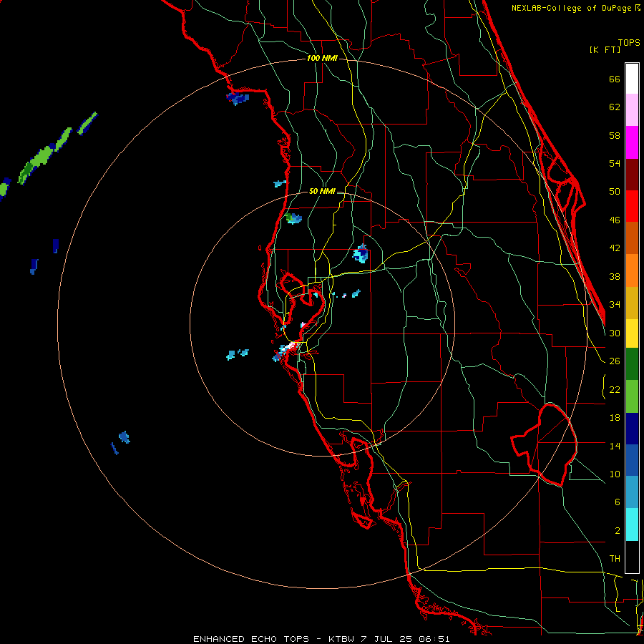Viewport: 644px width, 644px height.
Task: Click the 62 value in the legend
Action: pyautogui.click(x=615, y=107)
